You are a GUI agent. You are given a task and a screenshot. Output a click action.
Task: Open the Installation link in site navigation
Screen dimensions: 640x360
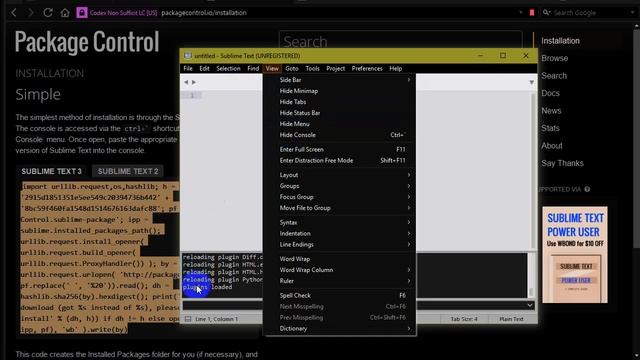coord(560,41)
